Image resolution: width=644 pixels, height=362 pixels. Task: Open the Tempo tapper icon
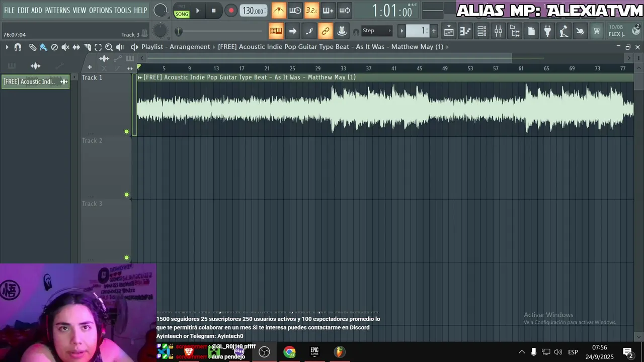click(564, 31)
